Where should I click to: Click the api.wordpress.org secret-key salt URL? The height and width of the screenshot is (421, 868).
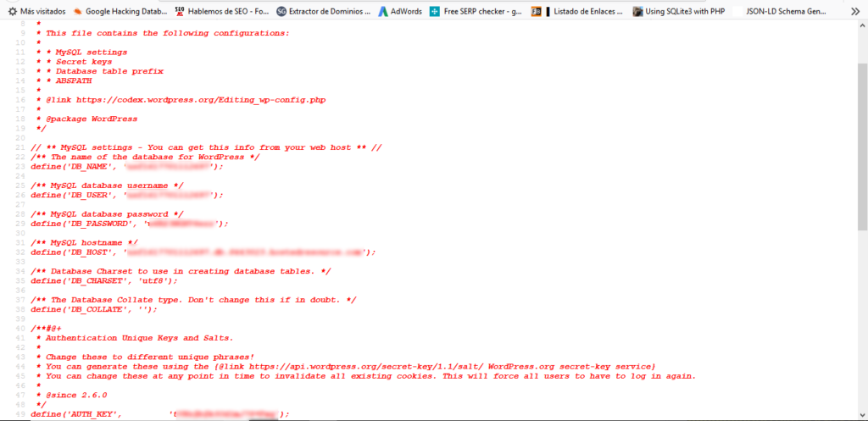click(366, 367)
